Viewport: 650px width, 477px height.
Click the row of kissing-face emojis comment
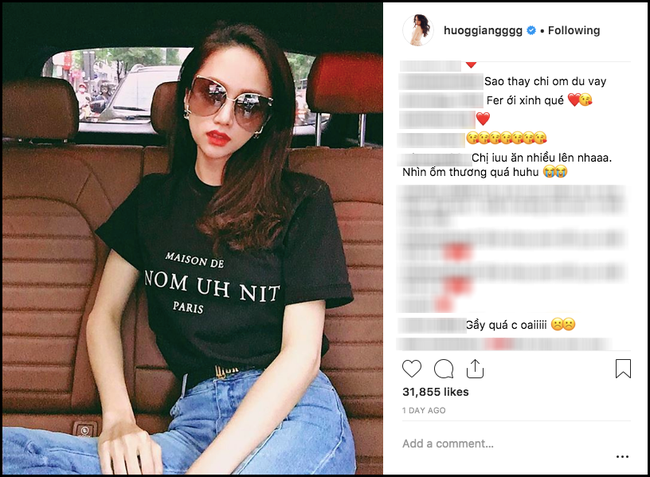[x=507, y=137]
